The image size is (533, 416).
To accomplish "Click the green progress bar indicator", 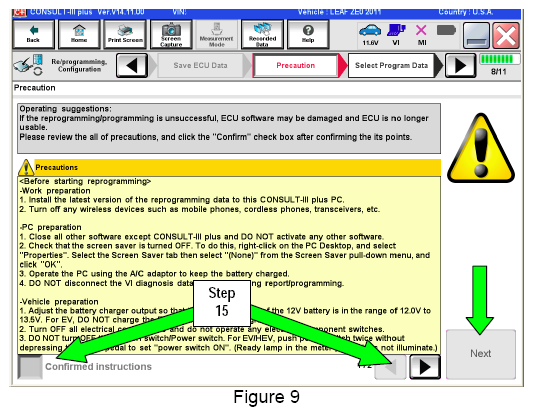I will click(497, 59).
